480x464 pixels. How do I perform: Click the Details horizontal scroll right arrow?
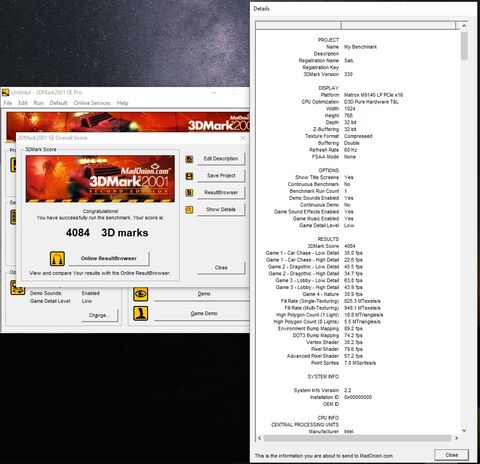point(456,438)
